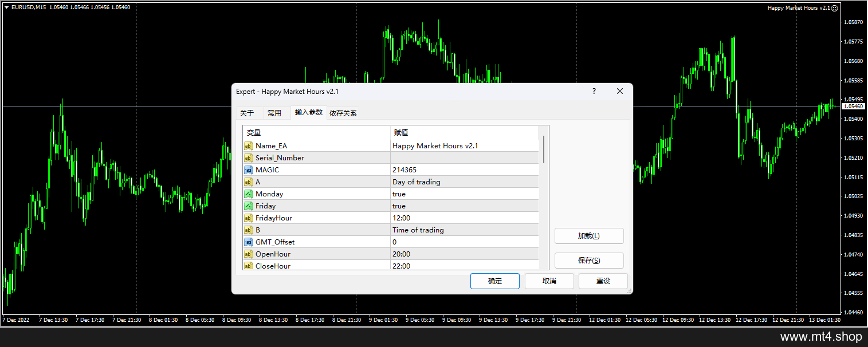Cancel with the 取消 button

pyautogui.click(x=549, y=281)
